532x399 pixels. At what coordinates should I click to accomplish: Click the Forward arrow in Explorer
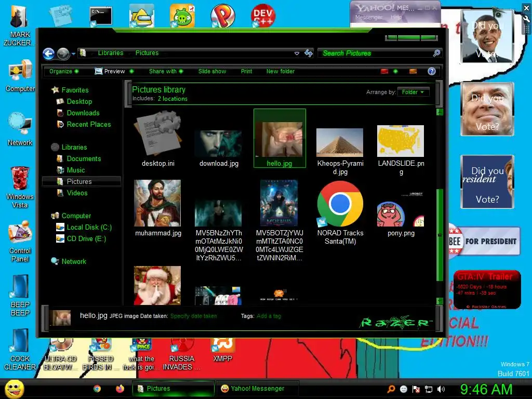(63, 54)
